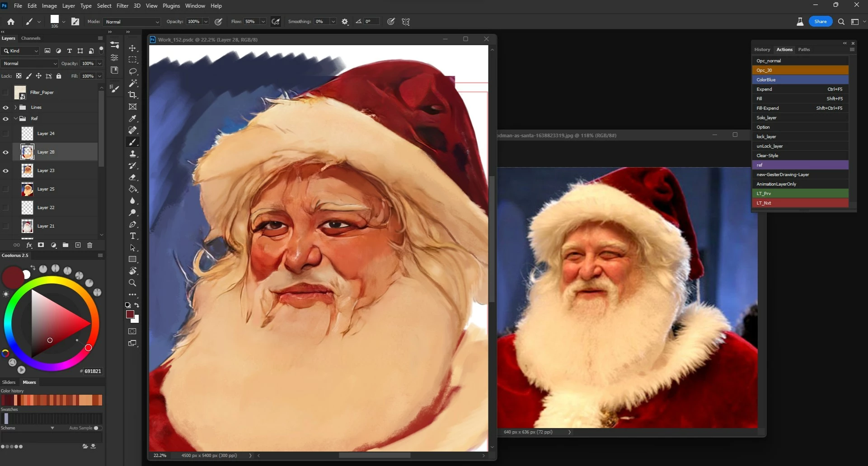Viewport: 868px width, 466px height.
Task: Show Layer 25 visibility box
Action: pyautogui.click(x=5, y=189)
